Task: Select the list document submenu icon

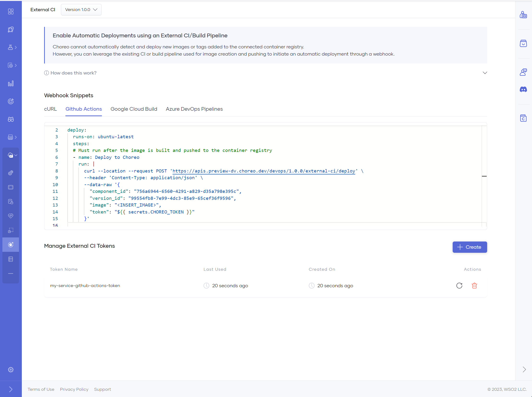Action: coord(11,259)
